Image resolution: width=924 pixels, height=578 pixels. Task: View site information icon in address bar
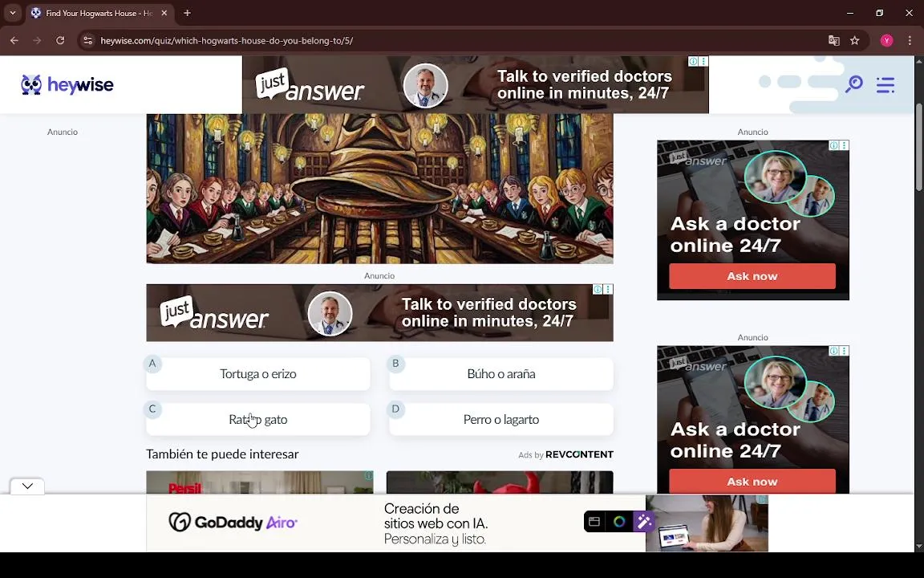87,41
